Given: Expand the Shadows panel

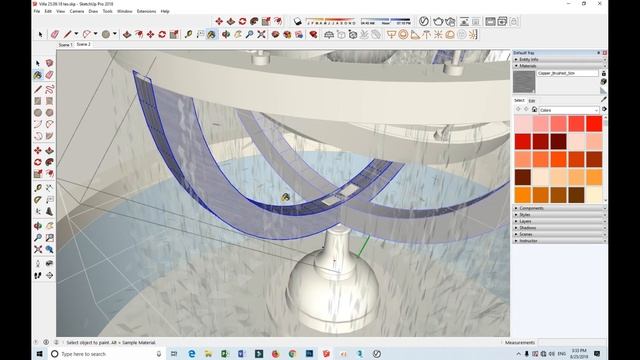Looking at the screenshot, I should (x=559, y=228).
